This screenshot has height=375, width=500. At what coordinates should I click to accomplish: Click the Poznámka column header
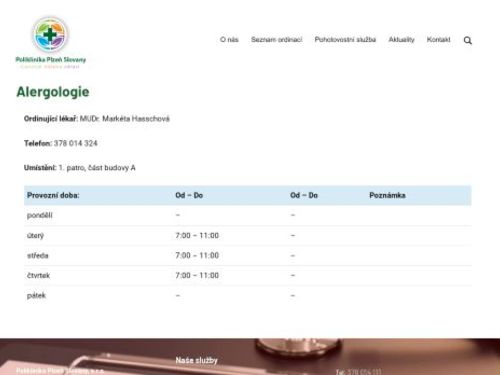click(x=387, y=195)
